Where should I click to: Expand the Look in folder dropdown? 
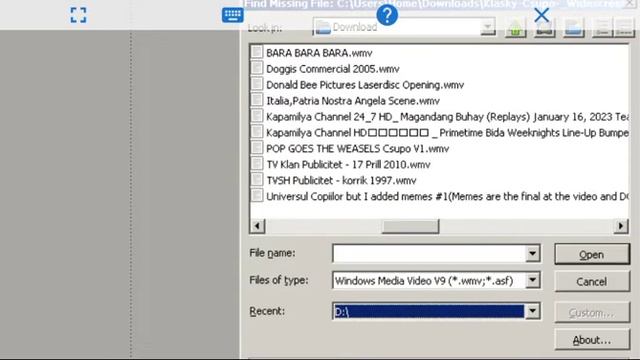click(487, 27)
